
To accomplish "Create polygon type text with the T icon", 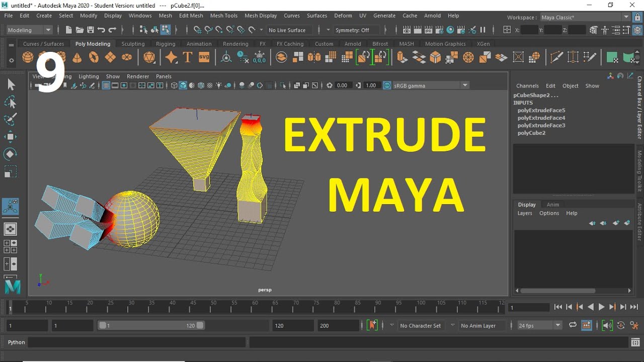I will click(x=188, y=57).
